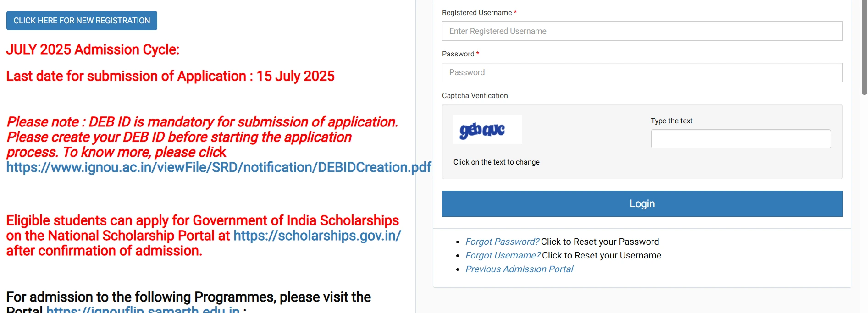Click the captcha "Type the text" box

click(x=741, y=138)
